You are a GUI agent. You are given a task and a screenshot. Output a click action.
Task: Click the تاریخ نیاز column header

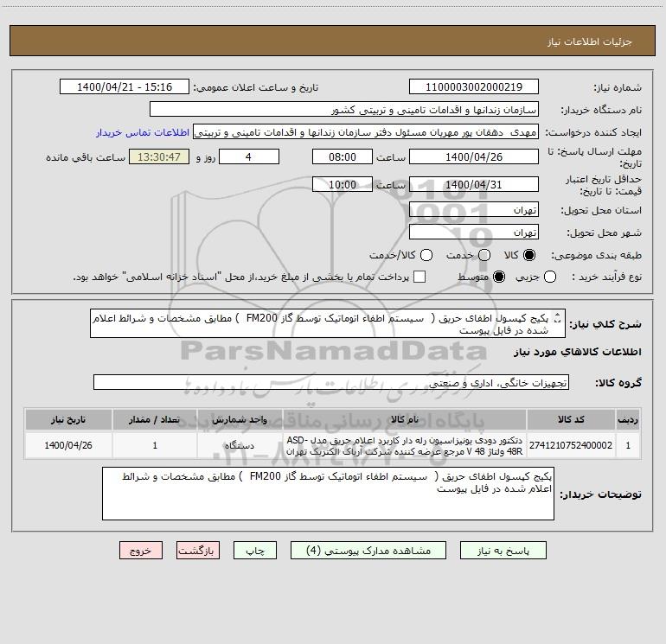(68, 419)
